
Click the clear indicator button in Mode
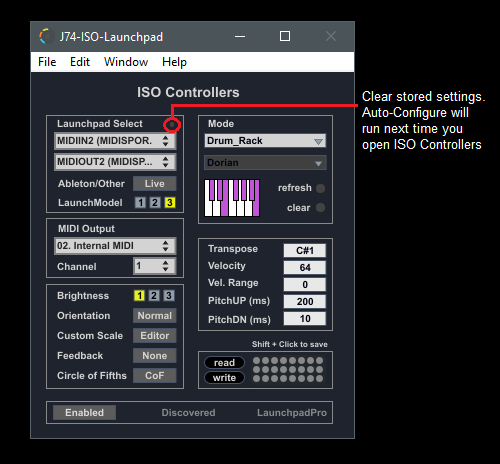[321, 208]
